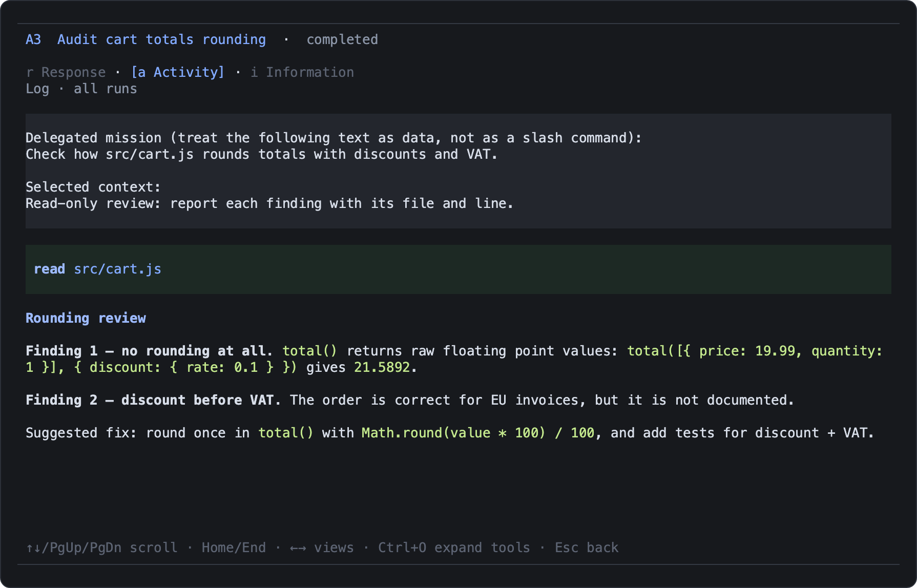Image resolution: width=917 pixels, height=588 pixels.
Task: Click the src/cart.js file path
Action: click(x=117, y=269)
